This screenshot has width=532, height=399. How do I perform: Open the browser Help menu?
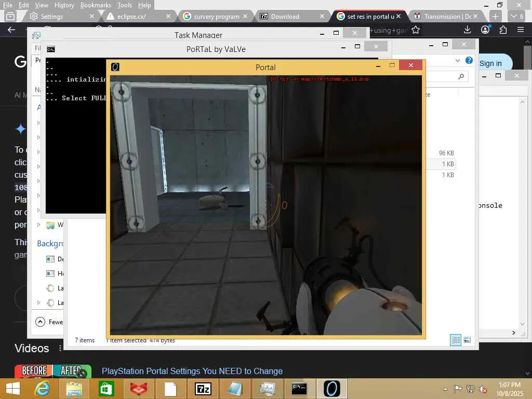pyautogui.click(x=144, y=5)
